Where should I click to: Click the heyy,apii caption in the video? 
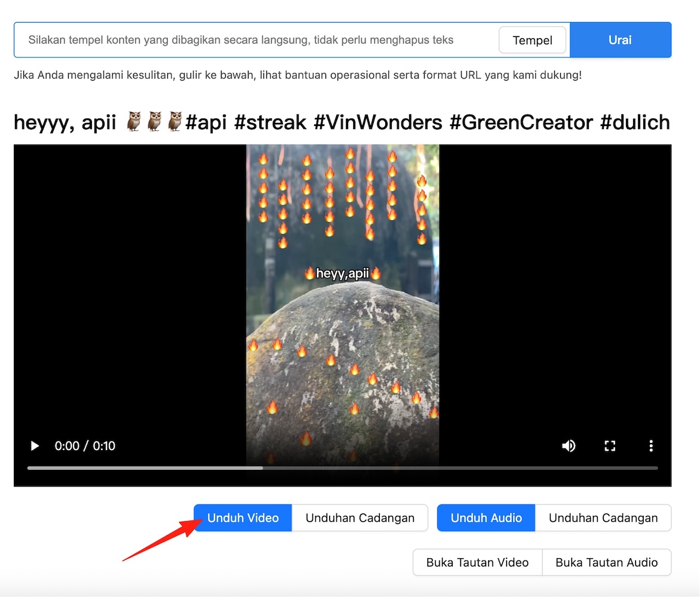click(x=342, y=273)
